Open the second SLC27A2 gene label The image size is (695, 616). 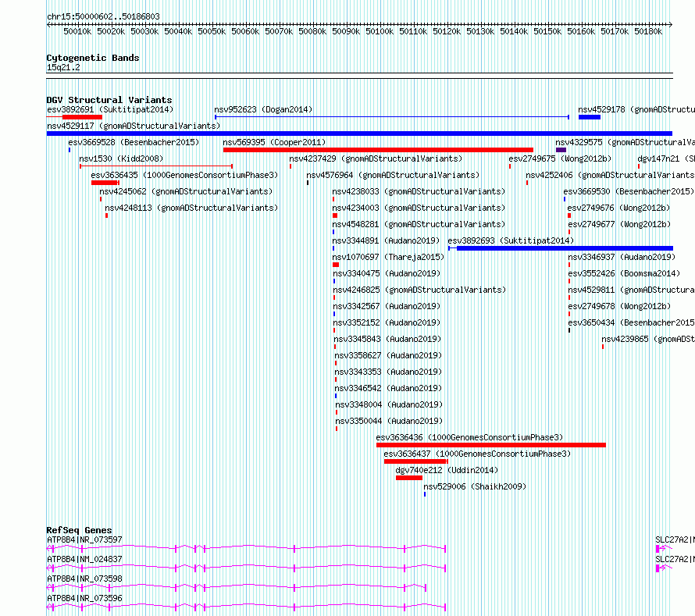pos(675,559)
